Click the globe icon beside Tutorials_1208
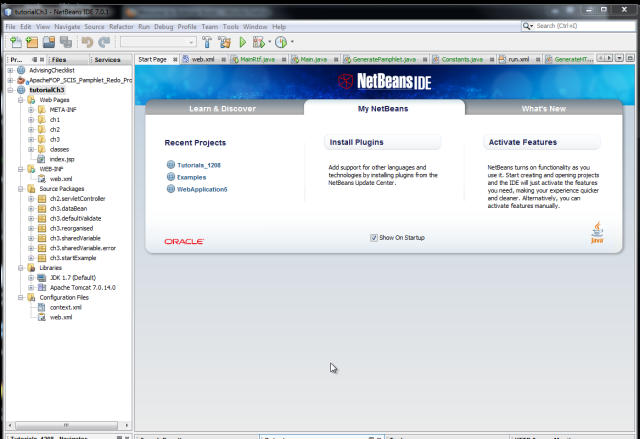This screenshot has width=640, height=439. (171, 165)
